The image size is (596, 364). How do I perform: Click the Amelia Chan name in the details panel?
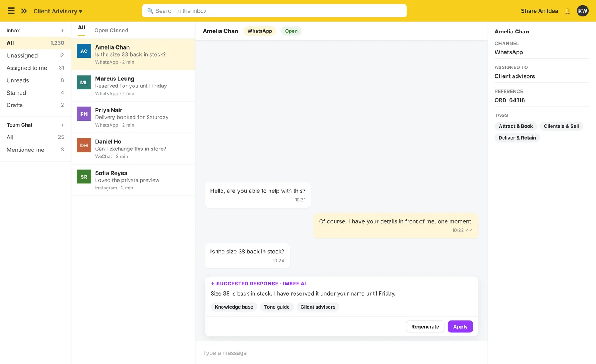tap(512, 32)
